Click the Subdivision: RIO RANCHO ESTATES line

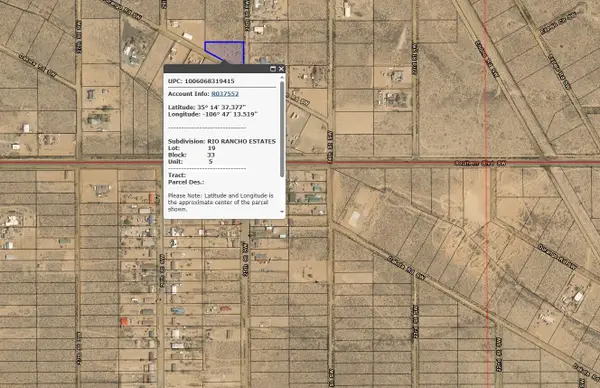pos(222,141)
